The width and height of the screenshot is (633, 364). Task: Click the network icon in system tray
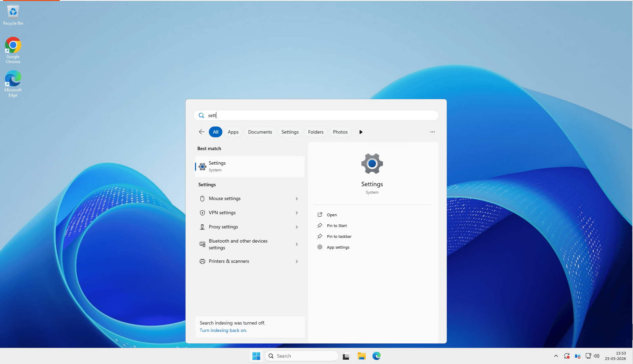(588, 356)
